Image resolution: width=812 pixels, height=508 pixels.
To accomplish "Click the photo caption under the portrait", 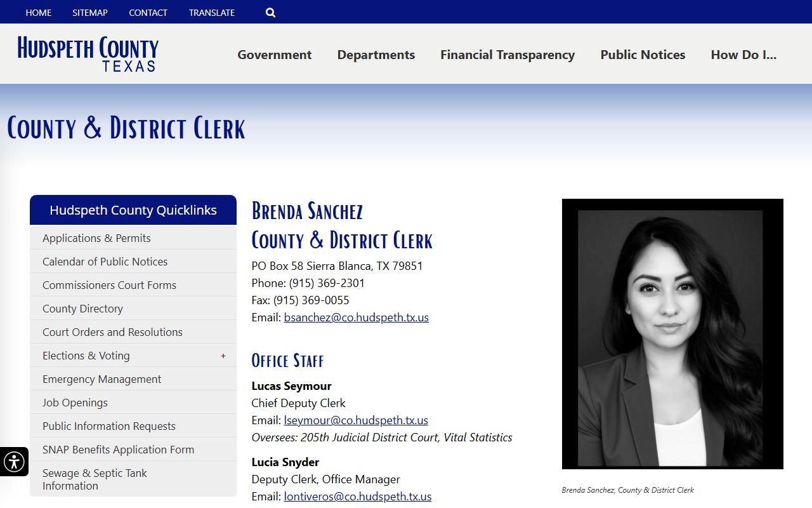I will (628, 490).
